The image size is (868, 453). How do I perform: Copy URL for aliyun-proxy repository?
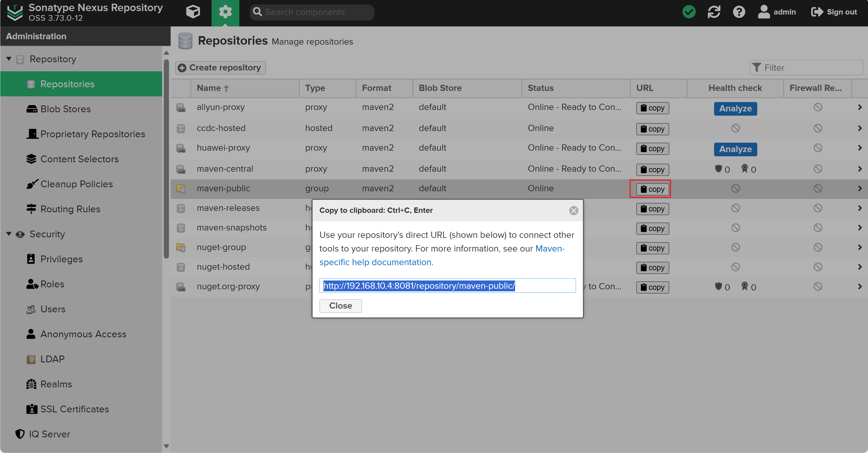tap(652, 108)
